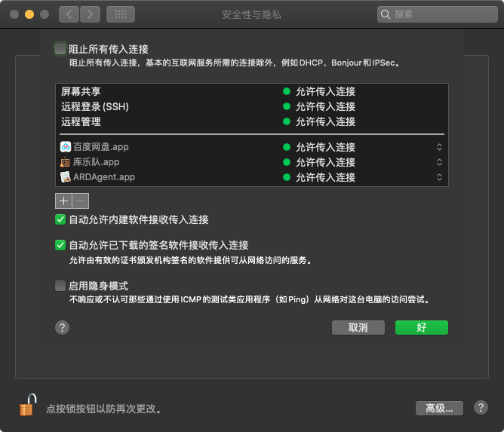This screenshot has height=432, width=504.
Task: Click the 搜索 search field
Action: tap(438, 14)
